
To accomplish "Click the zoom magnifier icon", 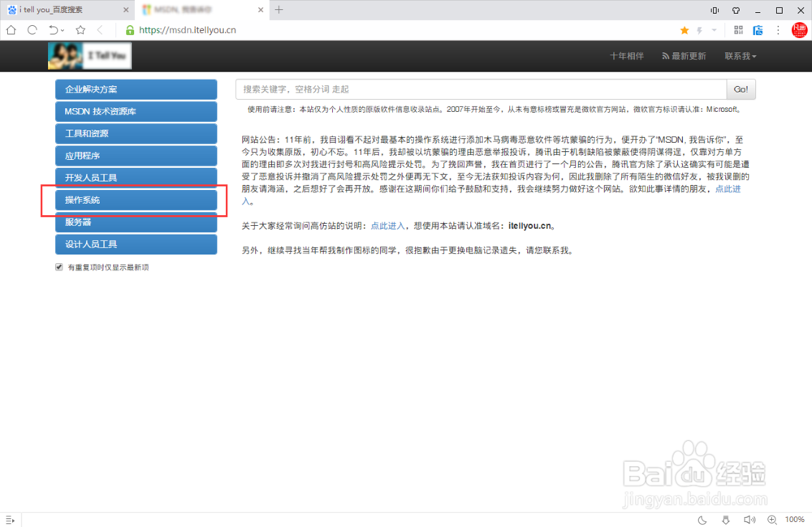I will pyautogui.click(x=771, y=520).
